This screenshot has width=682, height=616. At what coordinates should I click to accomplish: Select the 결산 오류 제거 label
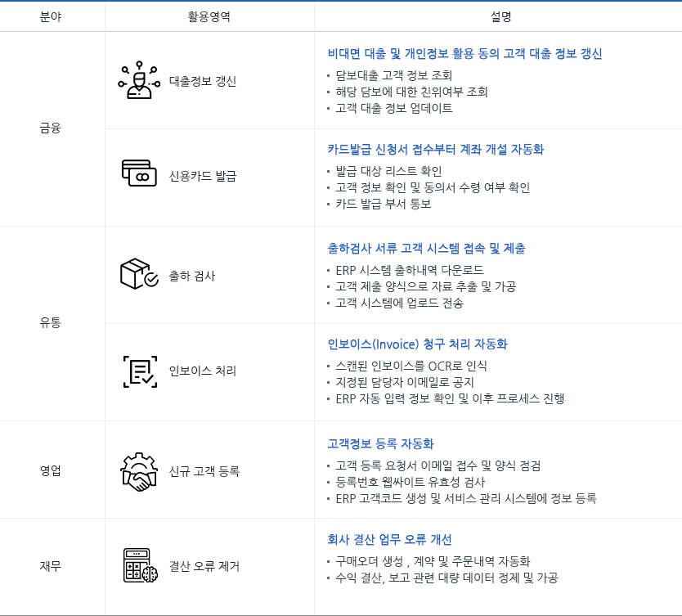(x=204, y=566)
